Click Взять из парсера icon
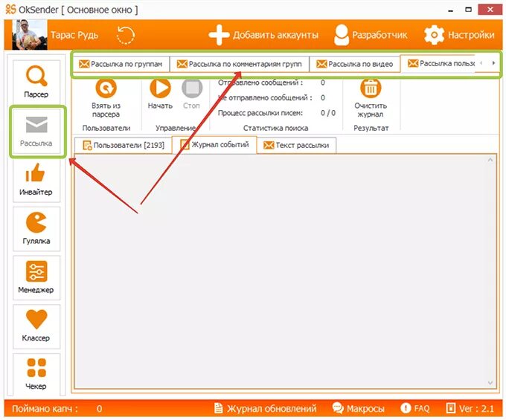This screenshot has height=420, width=506. [x=106, y=88]
